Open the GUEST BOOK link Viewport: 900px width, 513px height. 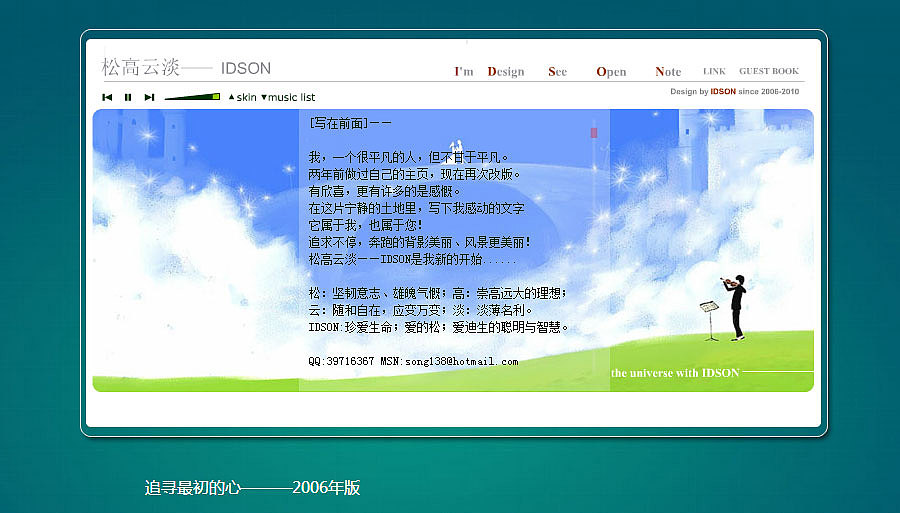pos(769,71)
